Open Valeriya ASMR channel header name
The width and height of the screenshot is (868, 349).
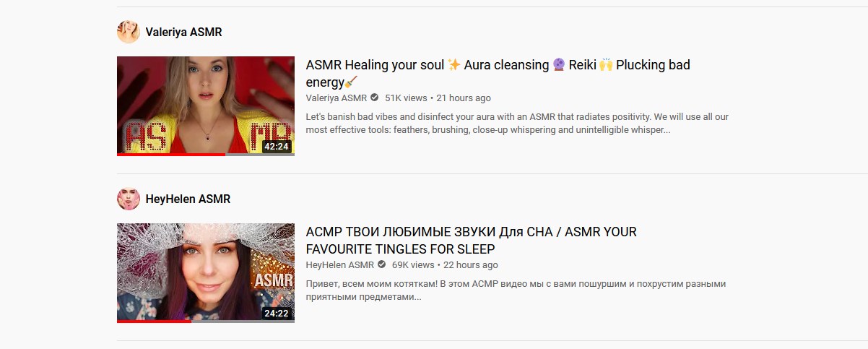pyautogui.click(x=183, y=32)
